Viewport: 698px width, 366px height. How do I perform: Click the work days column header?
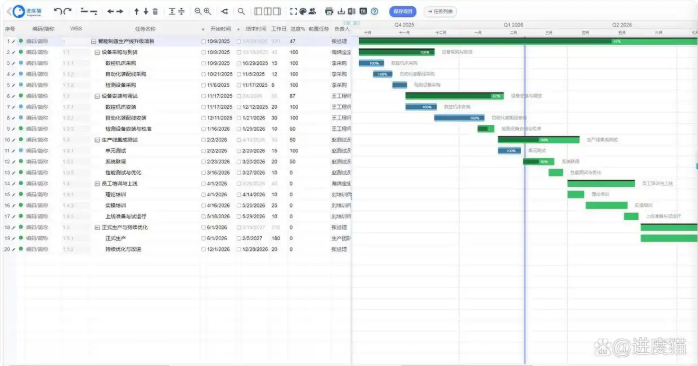(x=279, y=28)
